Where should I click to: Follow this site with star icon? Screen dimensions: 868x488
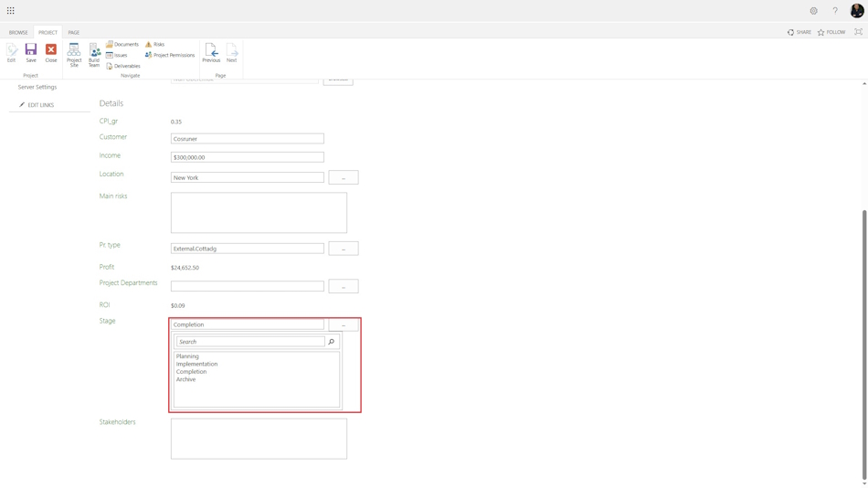831,32
